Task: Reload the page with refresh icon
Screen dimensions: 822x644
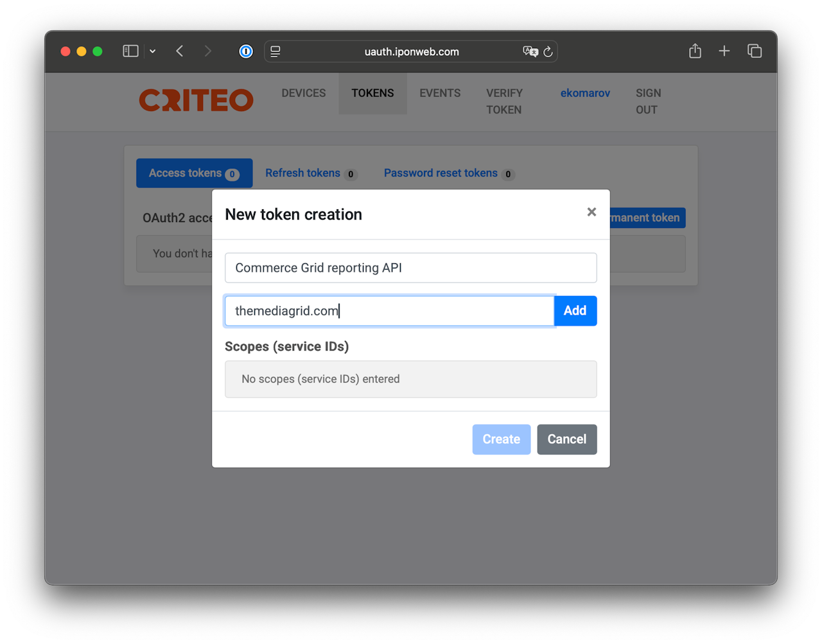Action: click(548, 51)
